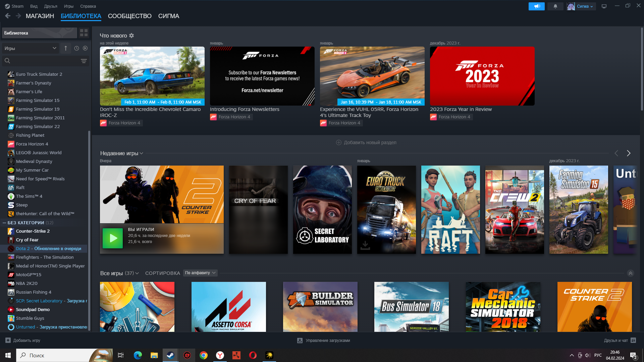Open the notifications bell

(x=555, y=6)
